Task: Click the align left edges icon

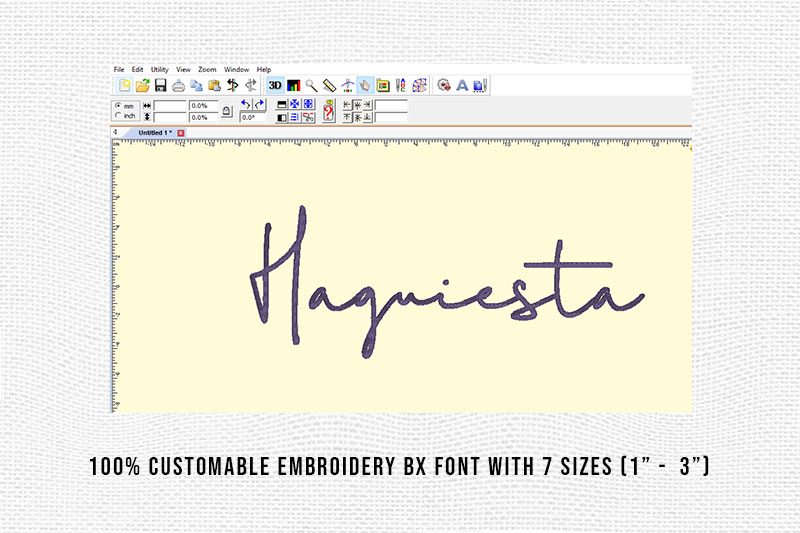Action: click(347, 105)
